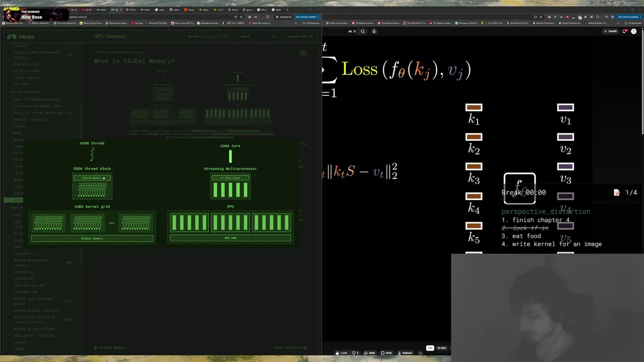
Task: Open CUDA Runtime API sidebar entry
Action: (x=29, y=286)
